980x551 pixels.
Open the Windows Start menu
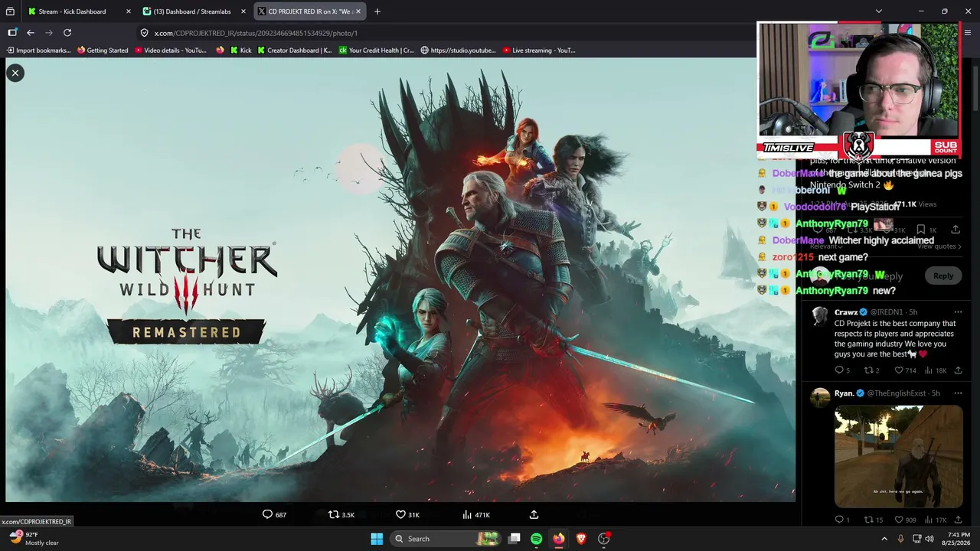click(377, 539)
